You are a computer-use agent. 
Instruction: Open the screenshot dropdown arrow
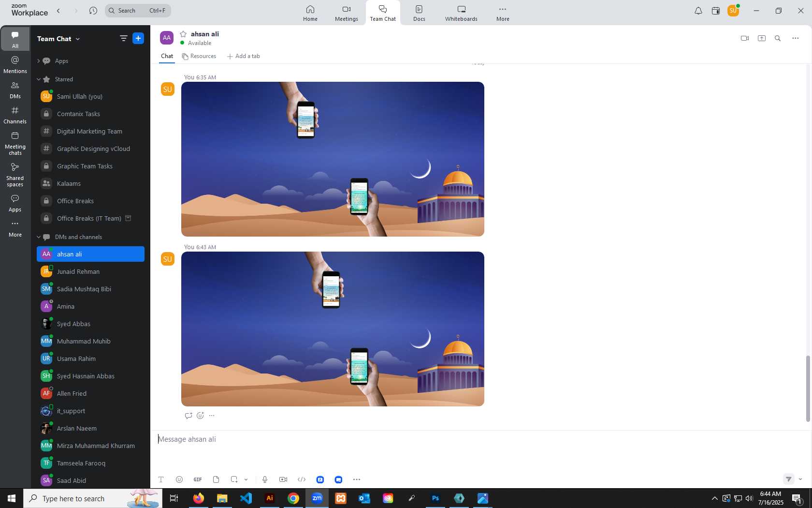246,479
